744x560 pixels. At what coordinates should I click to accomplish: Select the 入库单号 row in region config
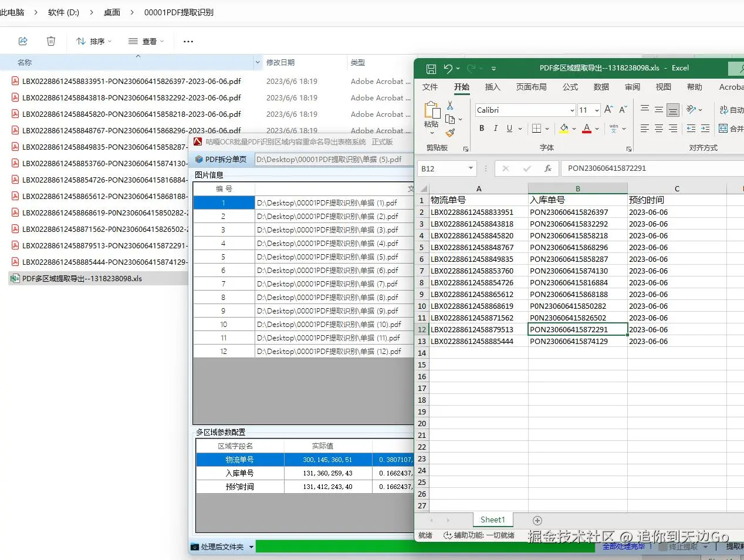(305, 473)
